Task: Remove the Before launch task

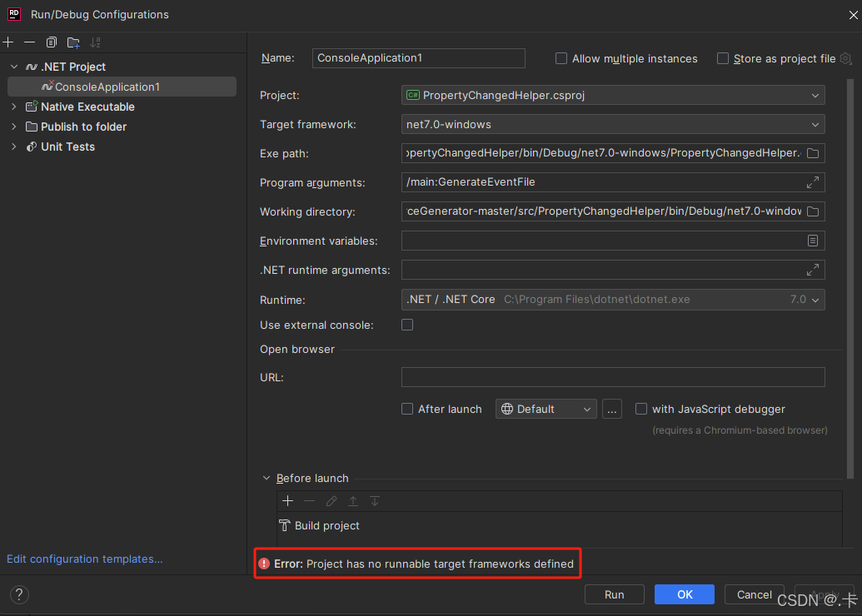Action: pyautogui.click(x=310, y=500)
